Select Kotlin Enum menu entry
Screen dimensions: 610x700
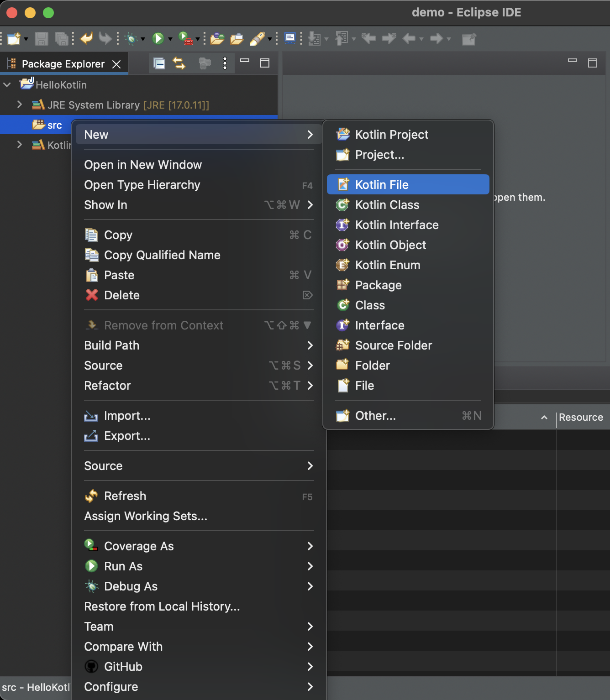coord(408,265)
